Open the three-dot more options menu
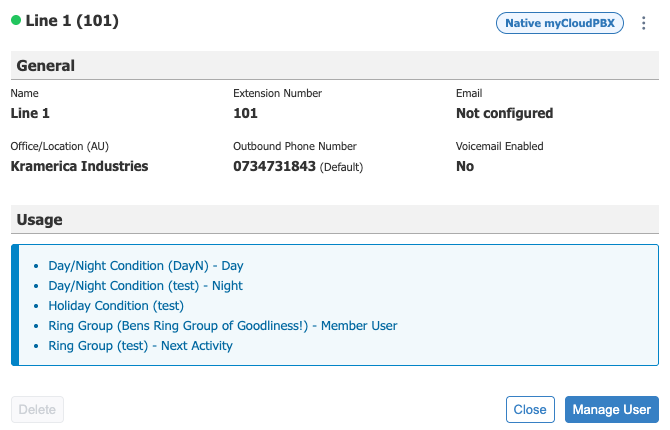 click(643, 23)
